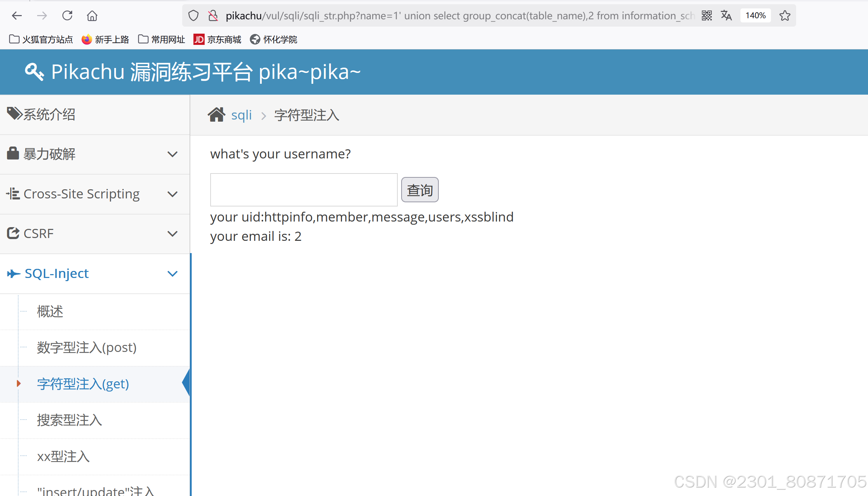The image size is (868, 496).
Task: Click the breadcrumb home icon
Action: click(216, 115)
